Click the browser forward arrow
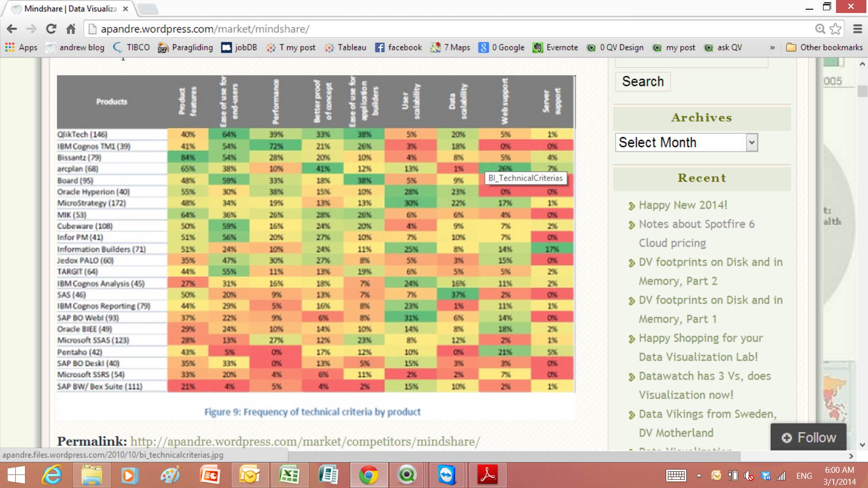Viewport: 868px width, 488px height. (x=31, y=29)
